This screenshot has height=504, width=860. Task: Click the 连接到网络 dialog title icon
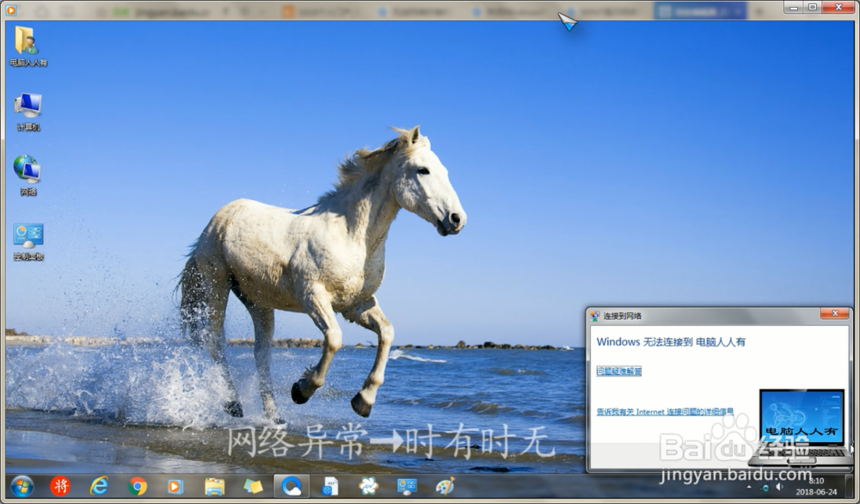pyautogui.click(x=595, y=316)
